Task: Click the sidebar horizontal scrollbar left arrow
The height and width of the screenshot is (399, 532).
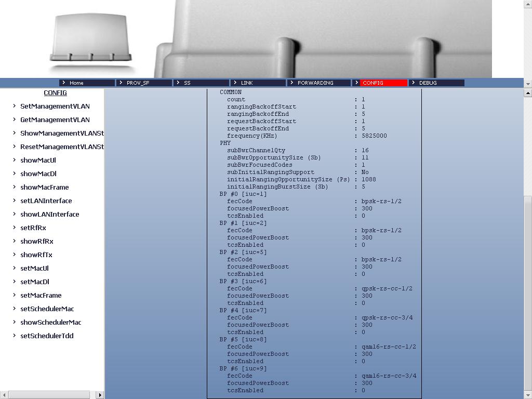Action: click(x=4, y=395)
